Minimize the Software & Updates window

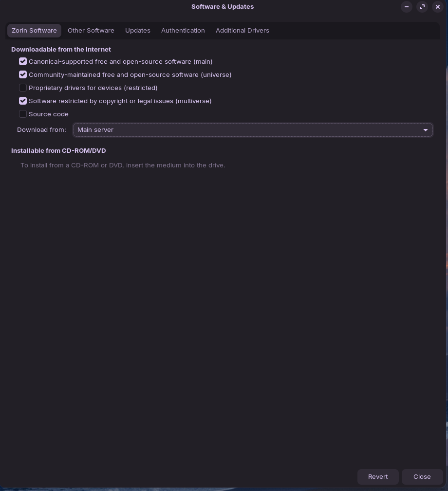tap(407, 7)
